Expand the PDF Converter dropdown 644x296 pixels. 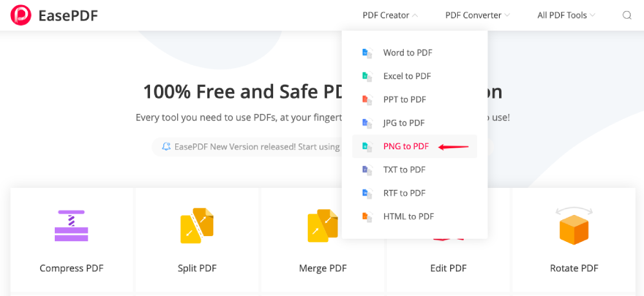coord(477,15)
